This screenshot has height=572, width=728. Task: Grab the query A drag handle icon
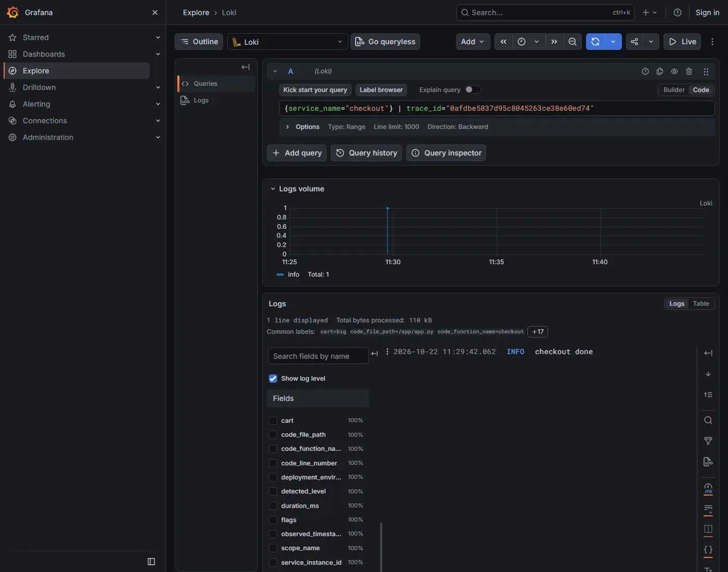[x=706, y=71]
